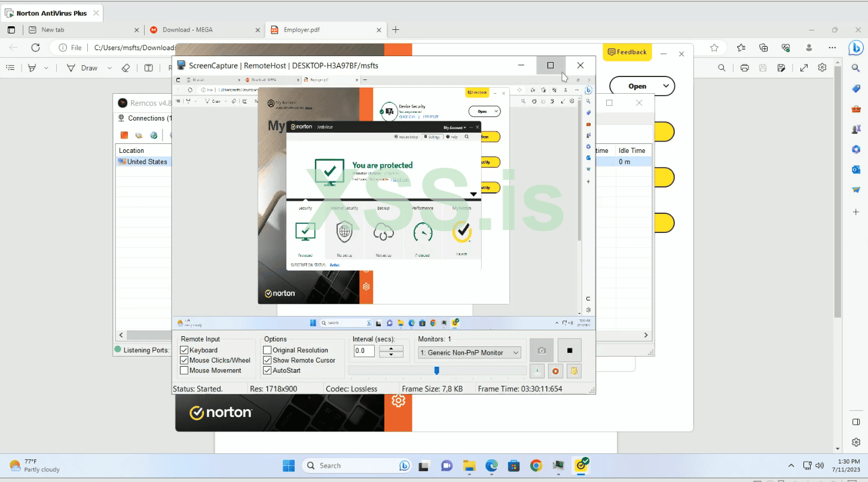The width and height of the screenshot is (868, 482).
Task: Click the Open button in Norton window
Action: coord(641,86)
